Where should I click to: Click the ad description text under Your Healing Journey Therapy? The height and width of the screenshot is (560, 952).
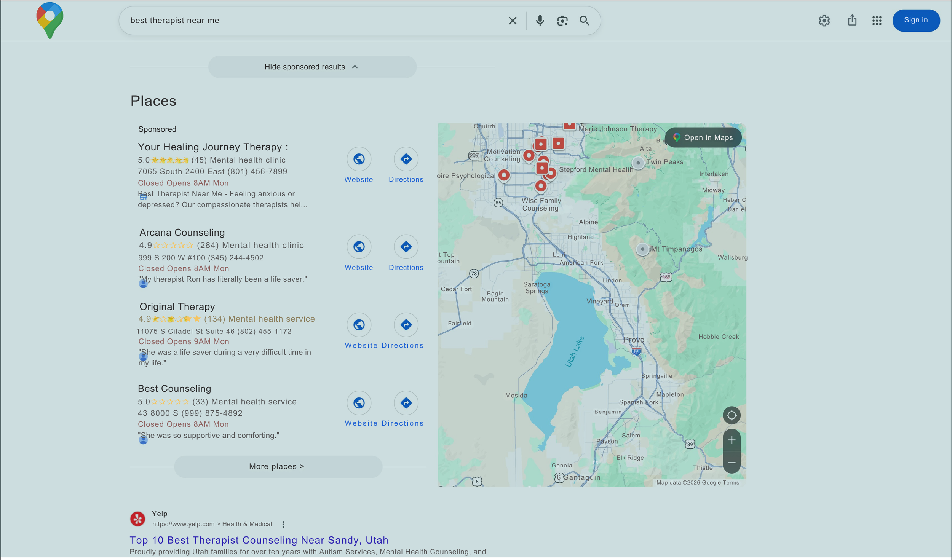pyautogui.click(x=222, y=199)
